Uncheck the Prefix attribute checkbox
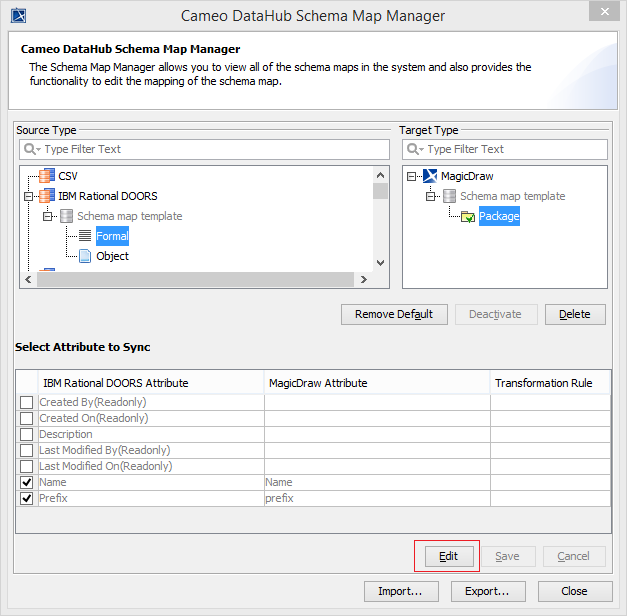This screenshot has height=616, width=627. 26,498
